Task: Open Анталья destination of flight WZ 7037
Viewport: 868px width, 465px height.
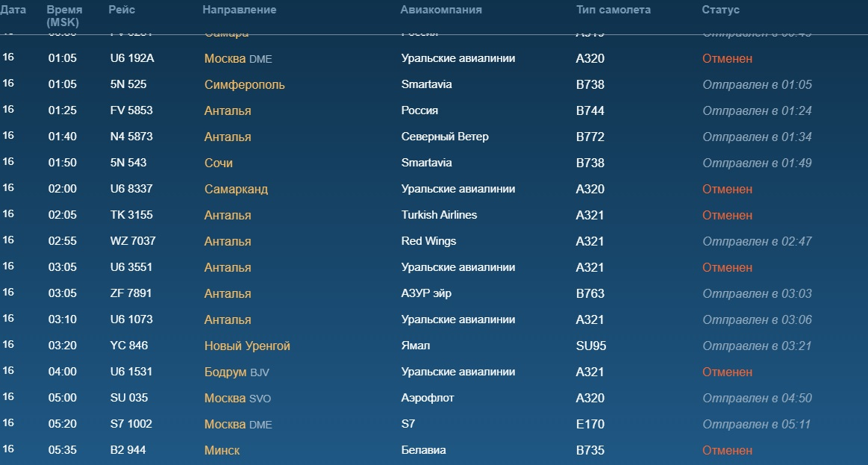Action: 228,241
